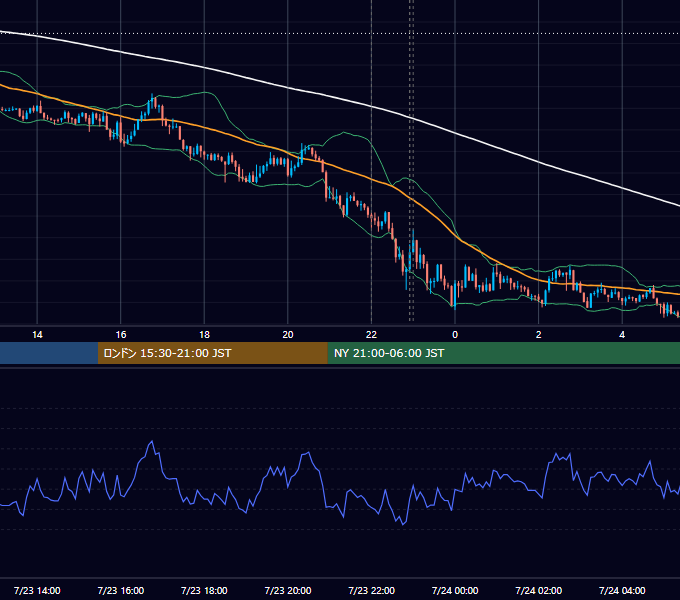Image resolution: width=680 pixels, height=600 pixels.
Task: Click hour label 0 on time axis
Action: [455, 335]
